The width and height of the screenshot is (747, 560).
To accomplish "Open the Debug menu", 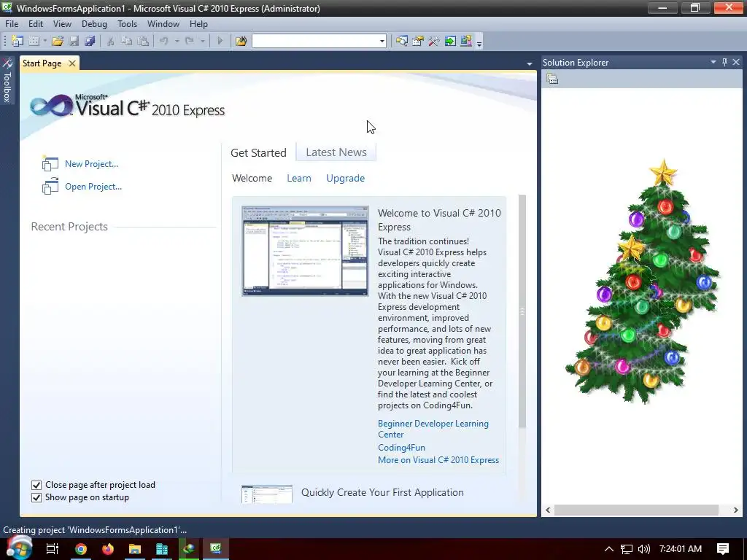I will coord(94,24).
